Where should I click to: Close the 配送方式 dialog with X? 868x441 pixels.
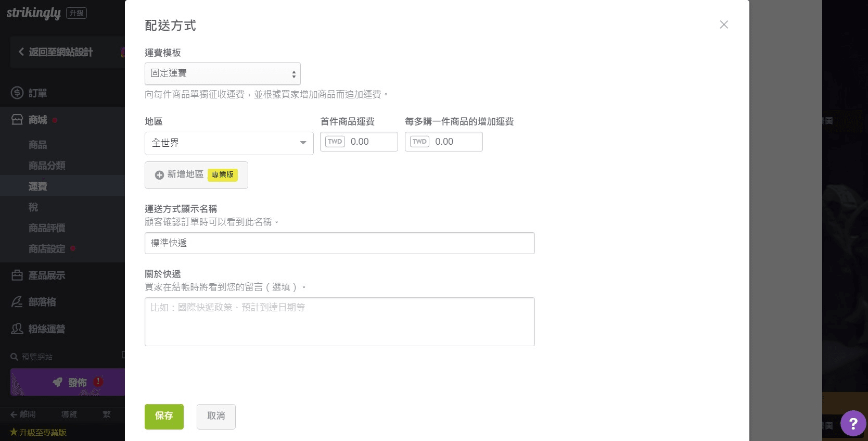[724, 24]
